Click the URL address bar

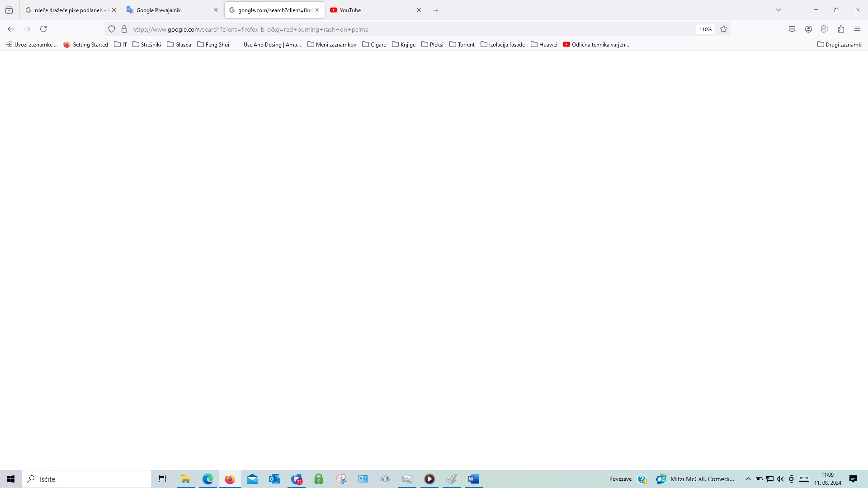click(407, 29)
